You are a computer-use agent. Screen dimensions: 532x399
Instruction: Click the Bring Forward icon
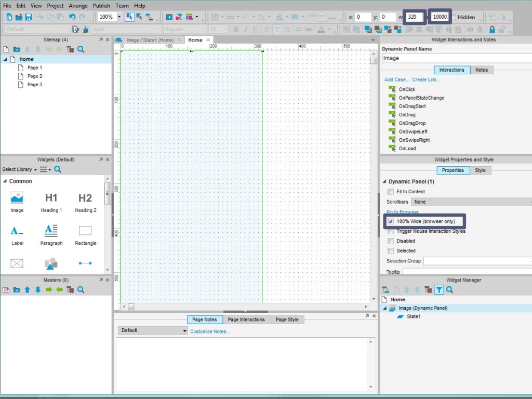[x=388, y=30]
